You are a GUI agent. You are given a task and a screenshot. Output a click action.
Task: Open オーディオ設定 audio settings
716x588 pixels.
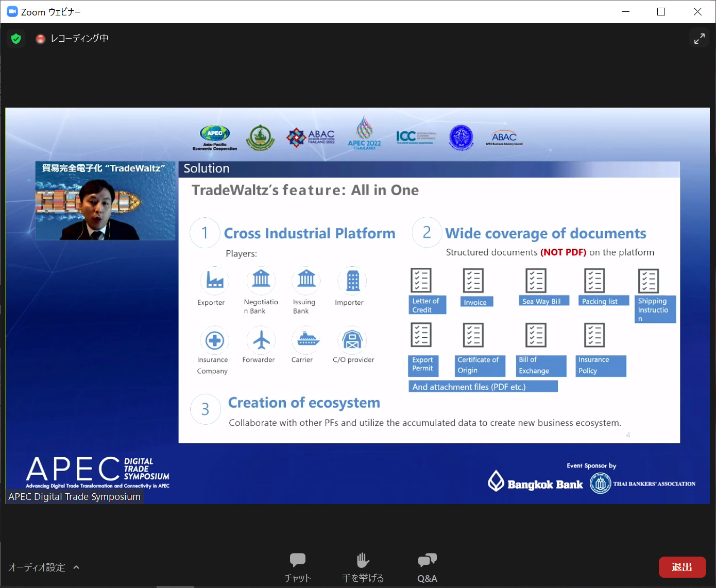[37, 567]
